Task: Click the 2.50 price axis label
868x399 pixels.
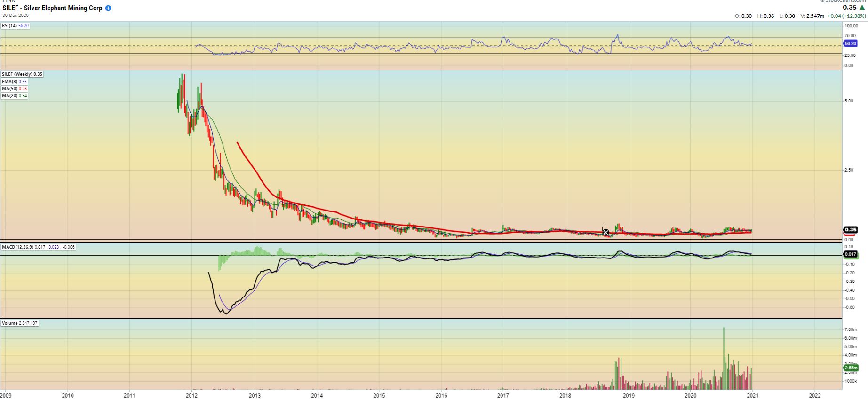Action: point(849,170)
